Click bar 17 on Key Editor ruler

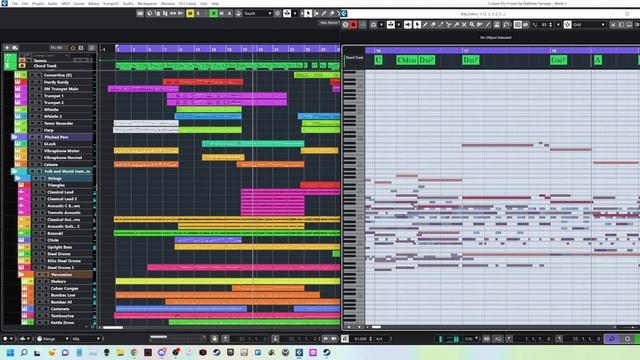pyautogui.click(x=466, y=51)
